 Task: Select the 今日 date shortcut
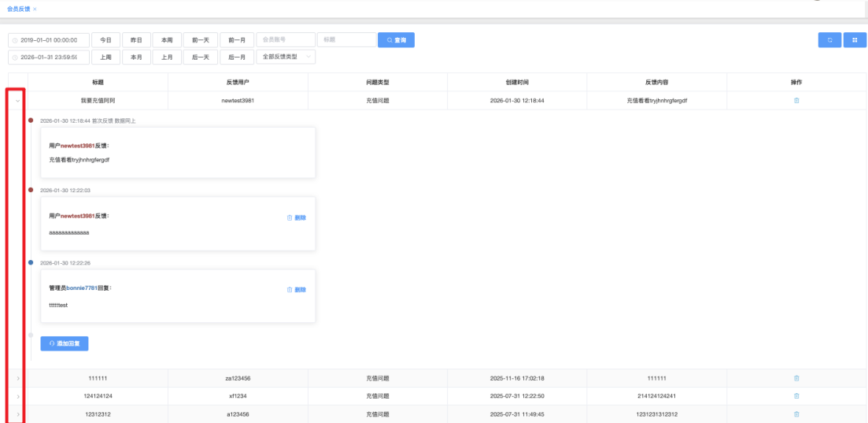point(105,40)
